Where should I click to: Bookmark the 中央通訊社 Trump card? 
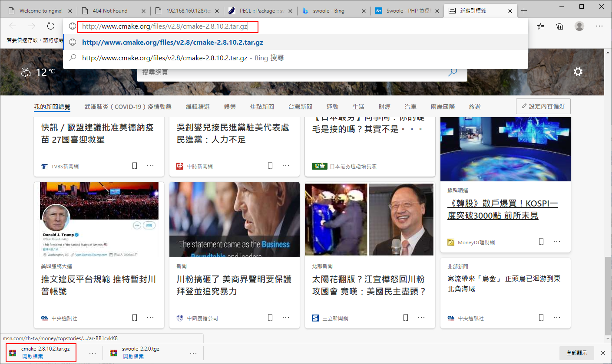pyautogui.click(x=135, y=318)
